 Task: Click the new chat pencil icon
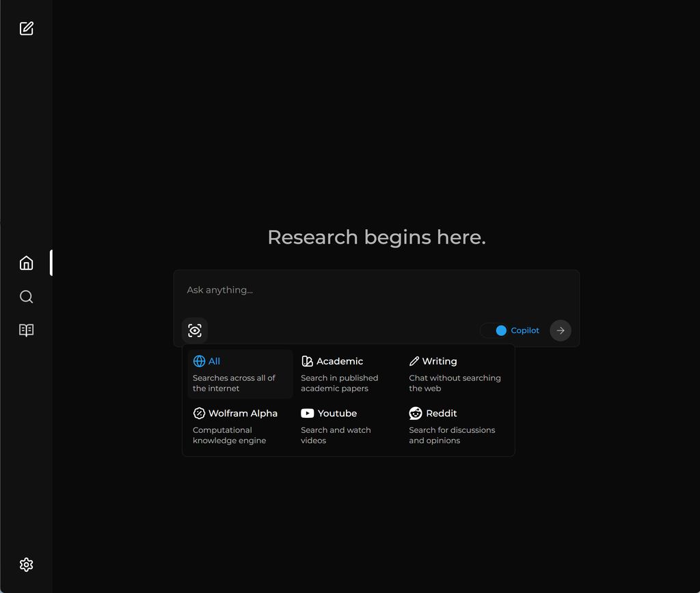pyautogui.click(x=26, y=28)
